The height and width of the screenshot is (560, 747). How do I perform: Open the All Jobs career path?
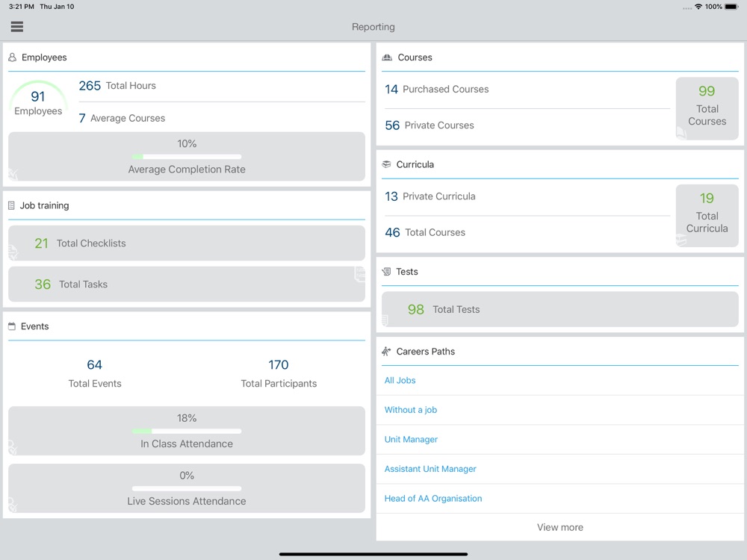(400, 380)
